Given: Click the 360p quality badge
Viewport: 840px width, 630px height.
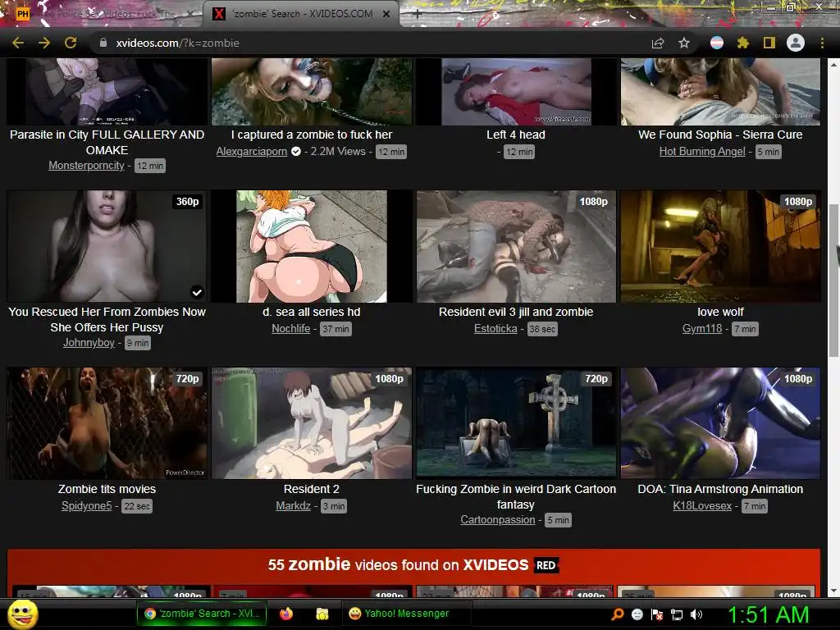Looking at the screenshot, I should point(188,202).
